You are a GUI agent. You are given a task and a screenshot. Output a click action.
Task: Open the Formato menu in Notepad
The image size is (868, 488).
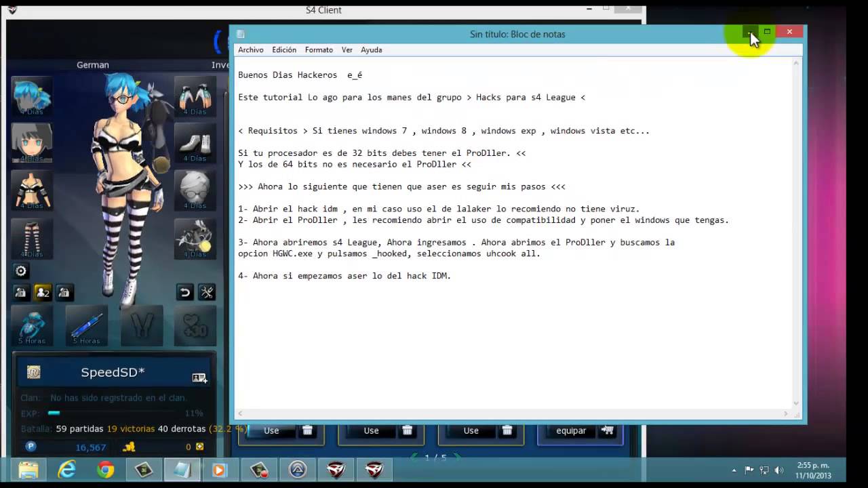point(319,49)
